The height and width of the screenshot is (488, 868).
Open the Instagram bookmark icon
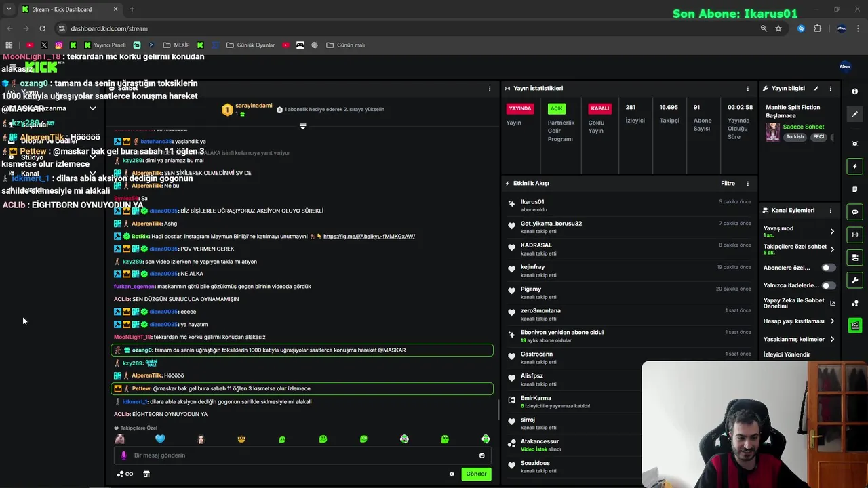coord(59,45)
